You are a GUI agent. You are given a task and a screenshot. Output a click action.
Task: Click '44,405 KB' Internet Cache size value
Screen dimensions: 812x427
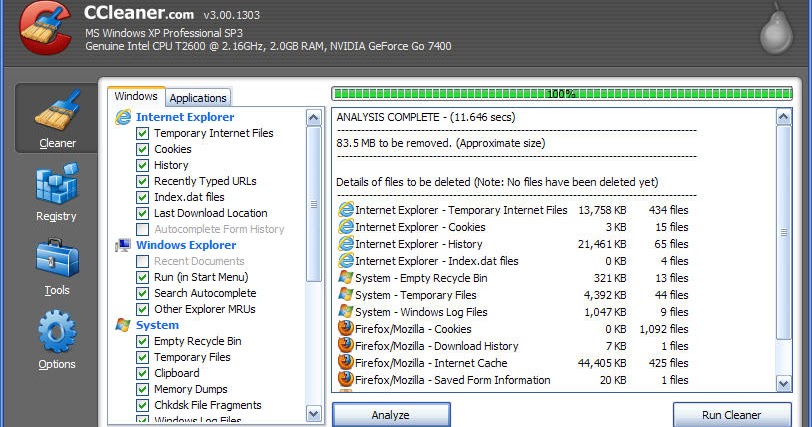[x=602, y=363]
